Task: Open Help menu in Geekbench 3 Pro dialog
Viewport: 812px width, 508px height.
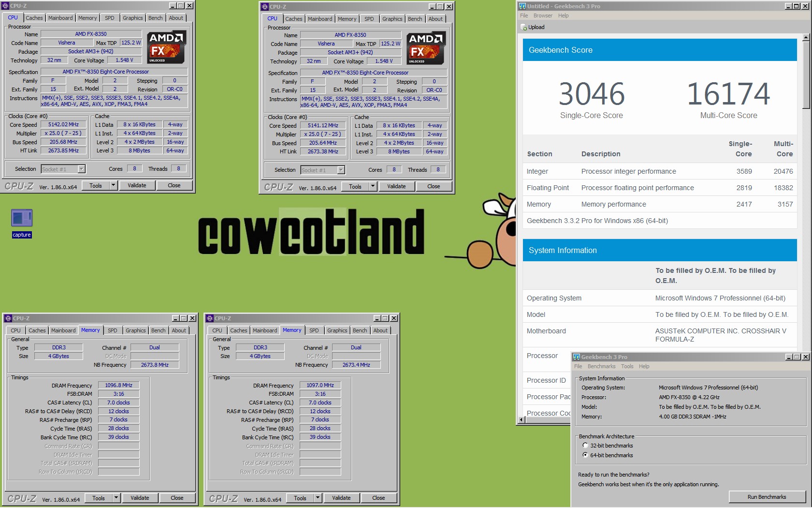Action: (644, 366)
